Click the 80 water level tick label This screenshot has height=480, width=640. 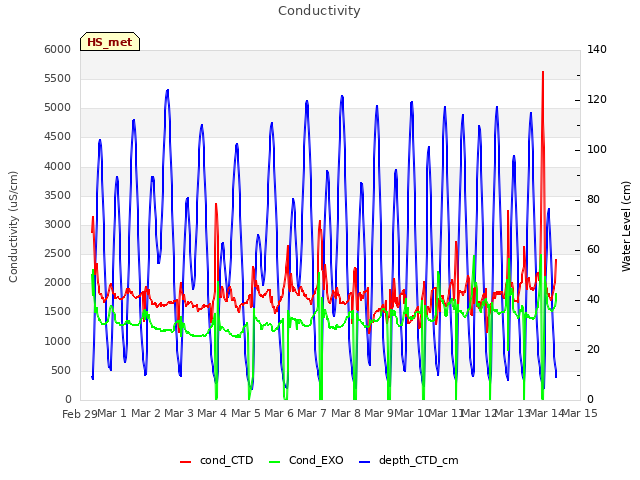click(593, 200)
